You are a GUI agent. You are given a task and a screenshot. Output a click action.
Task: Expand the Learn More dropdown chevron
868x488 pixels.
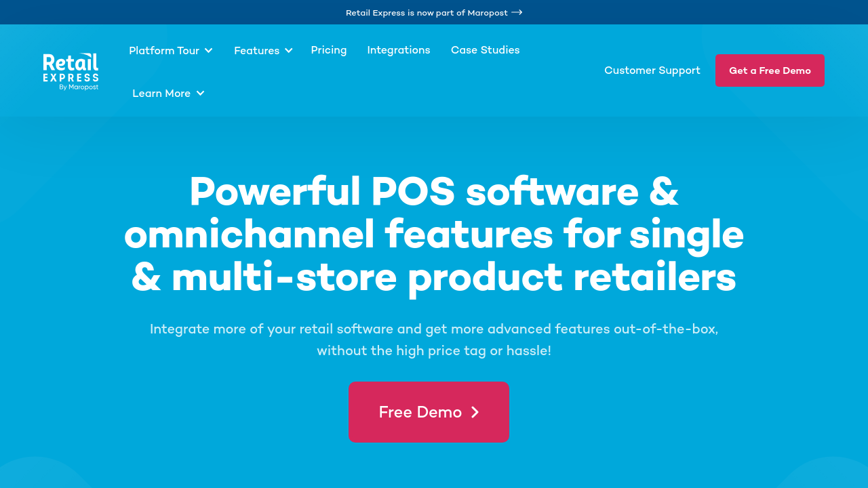[x=201, y=94]
